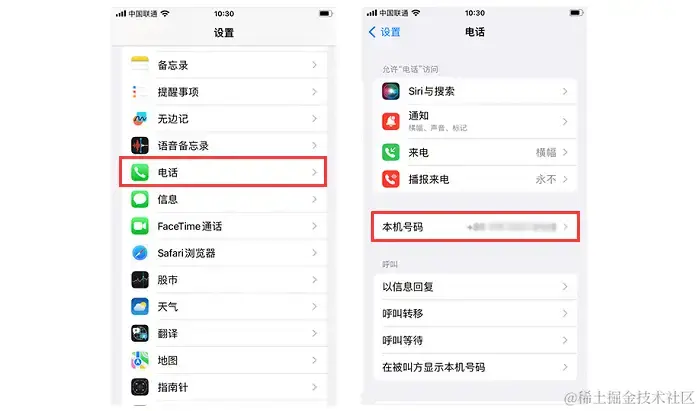Open the Compass (指南针) app icon

coord(140,387)
